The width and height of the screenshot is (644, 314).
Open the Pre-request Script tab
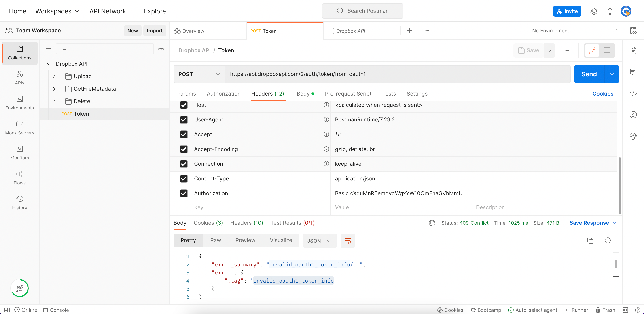tap(348, 94)
